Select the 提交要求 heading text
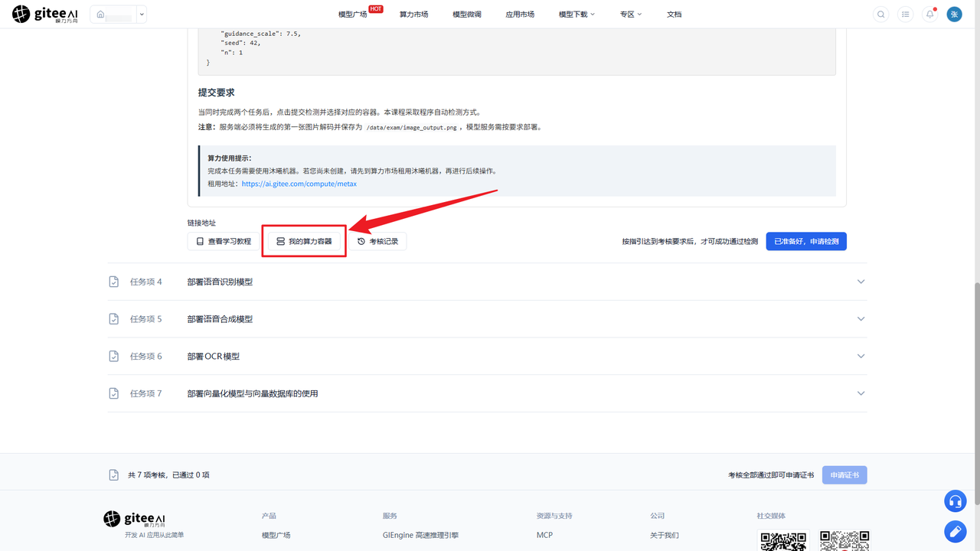 (216, 93)
